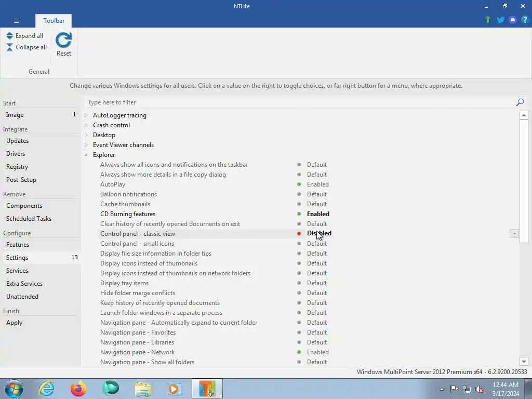The image size is (532, 399).
Task: Click Collapse all in General group
Action: coord(26,47)
